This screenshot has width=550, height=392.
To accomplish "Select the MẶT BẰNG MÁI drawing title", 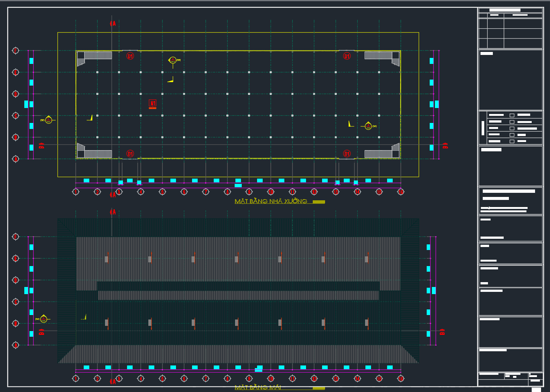I will point(258,388).
